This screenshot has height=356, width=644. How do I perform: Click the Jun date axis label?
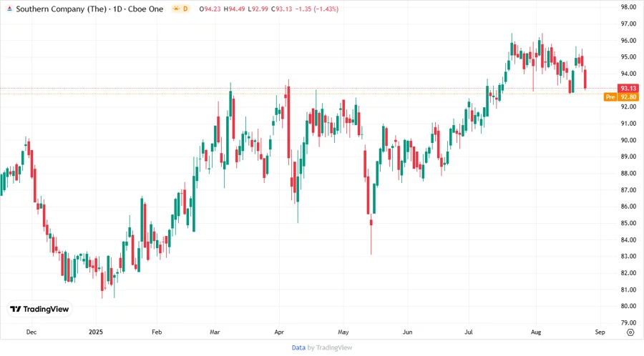(x=407, y=332)
